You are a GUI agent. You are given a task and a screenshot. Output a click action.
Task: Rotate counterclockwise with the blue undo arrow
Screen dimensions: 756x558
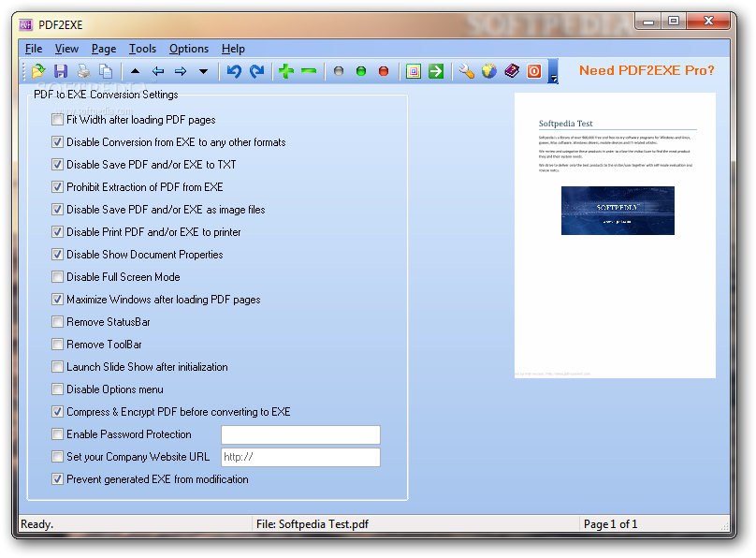tap(234, 71)
